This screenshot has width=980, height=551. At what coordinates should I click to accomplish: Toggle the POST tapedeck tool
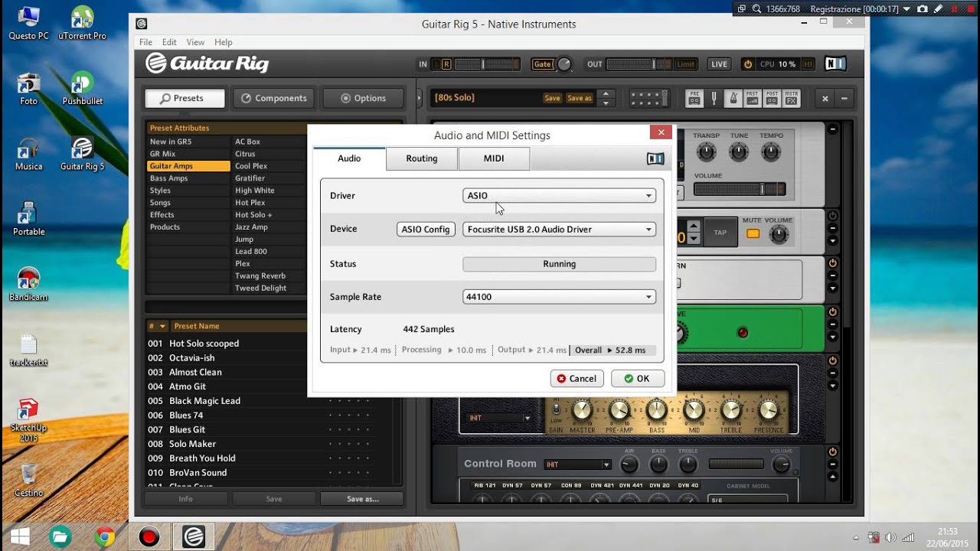tap(772, 98)
